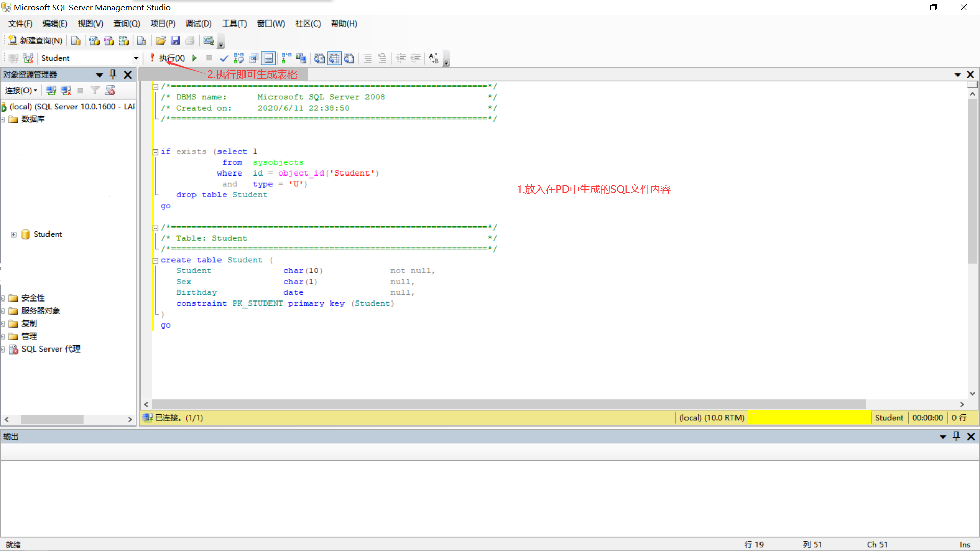Image resolution: width=980 pixels, height=551 pixels.
Task: Expand the Student database node
Action: point(14,235)
